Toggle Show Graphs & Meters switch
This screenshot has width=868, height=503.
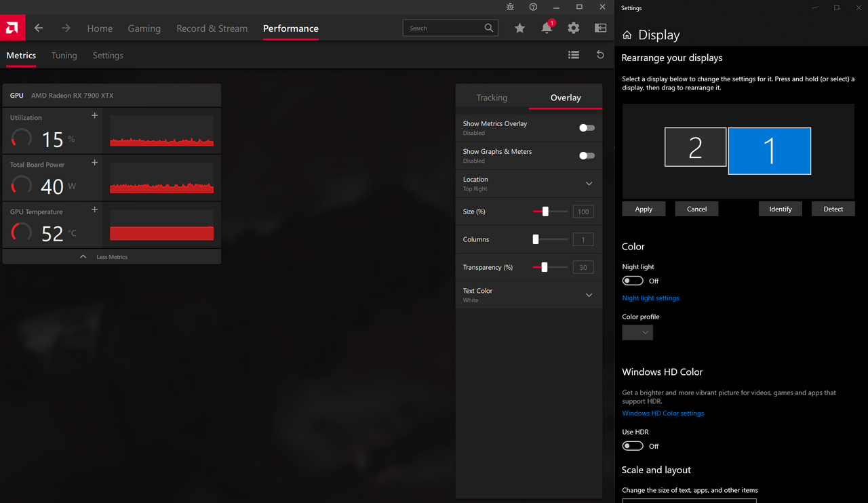point(587,156)
